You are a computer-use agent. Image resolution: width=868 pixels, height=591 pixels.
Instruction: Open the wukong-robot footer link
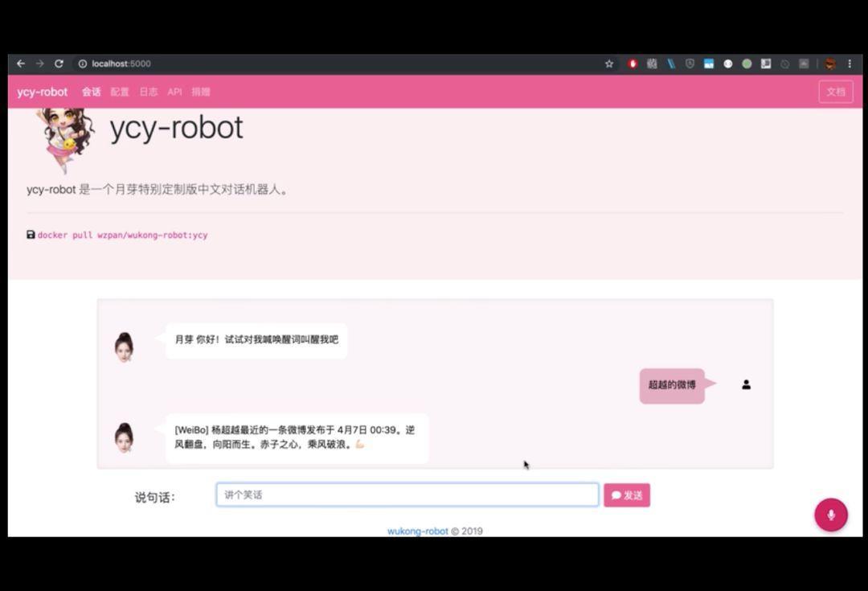[418, 531]
